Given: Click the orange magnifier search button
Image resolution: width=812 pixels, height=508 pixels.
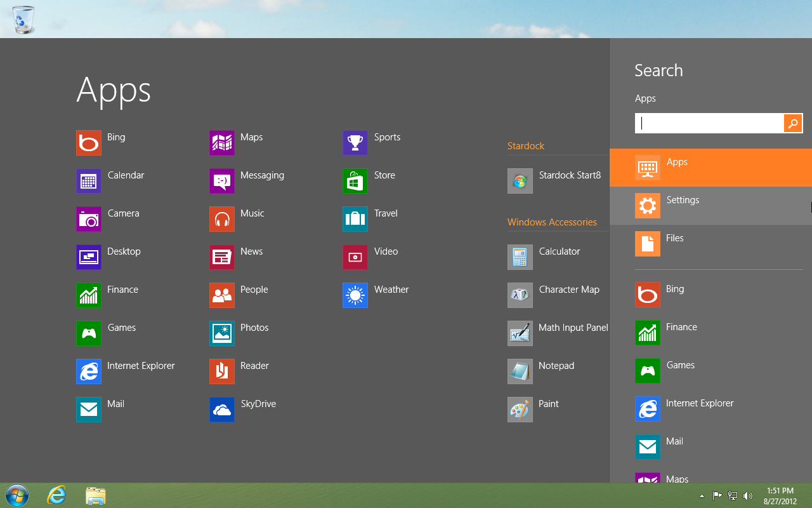Looking at the screenshot, I should pos(793,123).
